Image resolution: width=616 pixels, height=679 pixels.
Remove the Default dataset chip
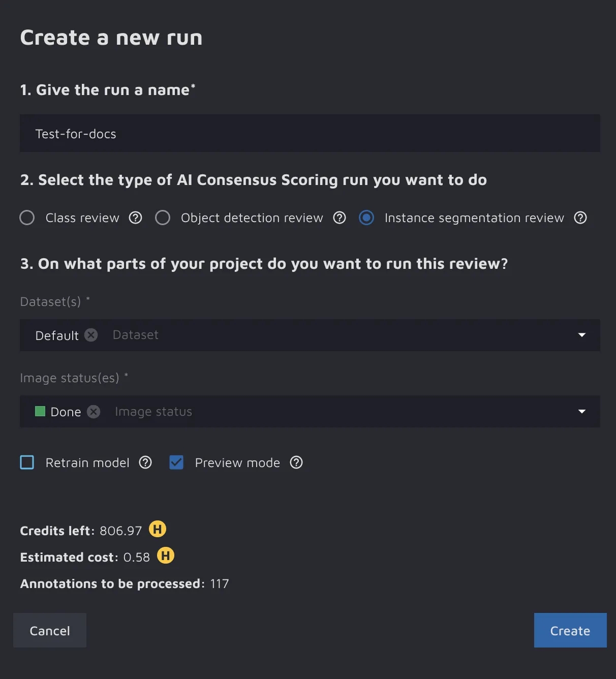point(91,335)
